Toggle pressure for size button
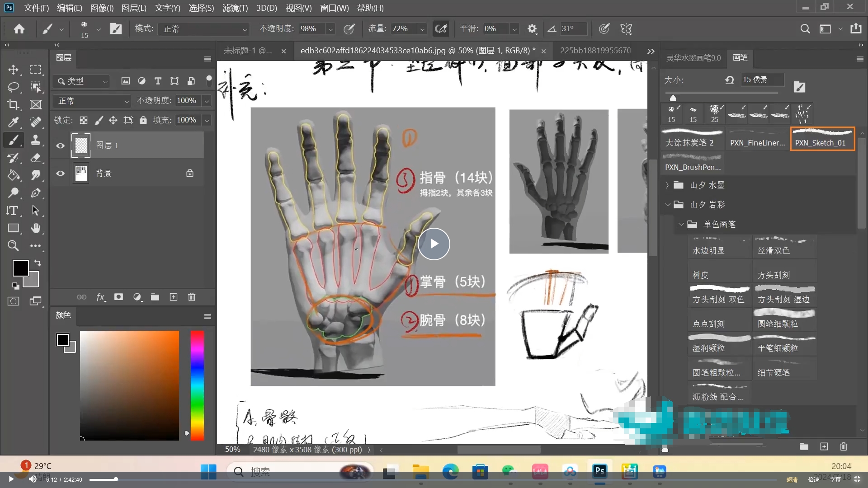This screenshot has height=488, width=868. tap(604, 29)
